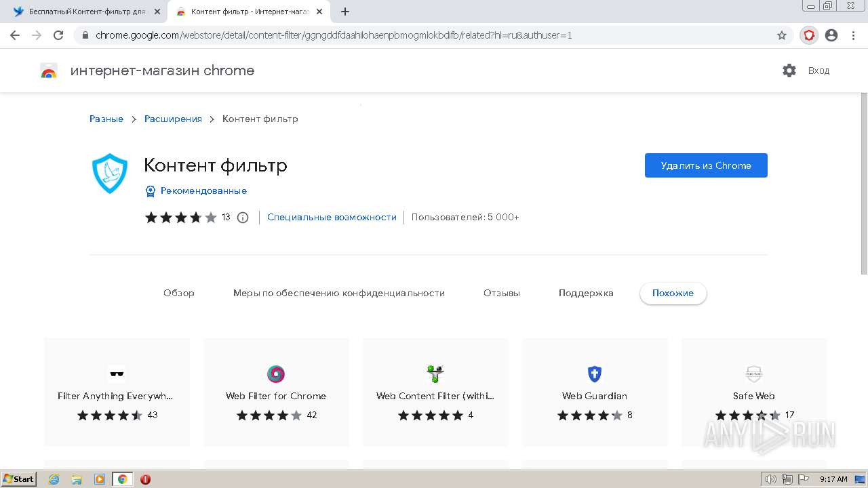Open the red shield extension icon in toolbar

tap(809, 35)
